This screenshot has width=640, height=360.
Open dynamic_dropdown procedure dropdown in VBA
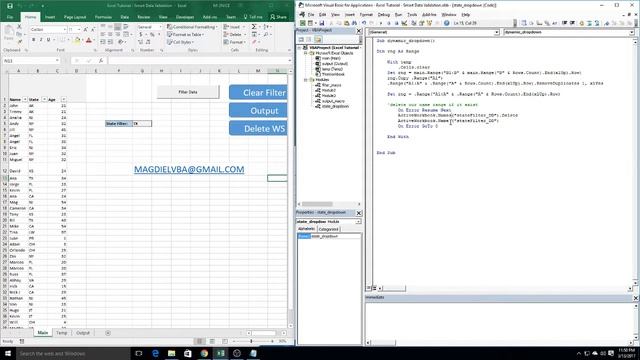[x=631, y=32]
